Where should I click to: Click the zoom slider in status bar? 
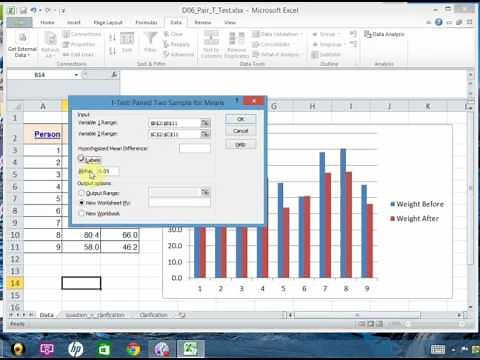[434, 324]
